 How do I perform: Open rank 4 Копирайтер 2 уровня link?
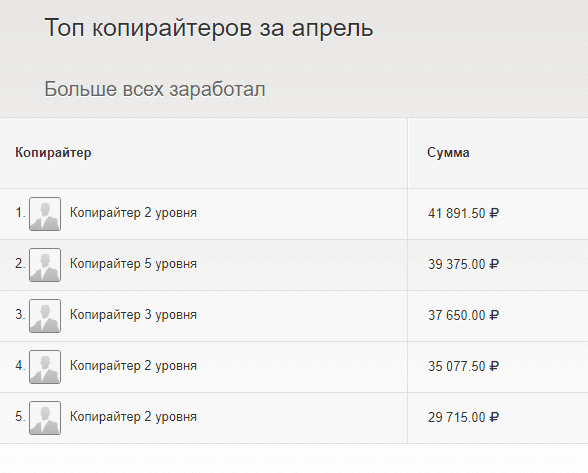[133, 366]
